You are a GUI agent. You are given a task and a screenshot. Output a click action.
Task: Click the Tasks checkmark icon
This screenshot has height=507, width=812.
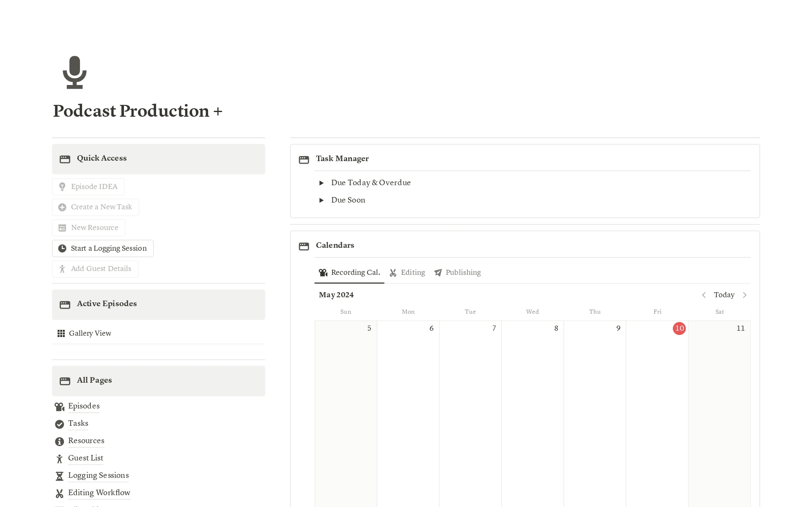click(x=59, y=424)
